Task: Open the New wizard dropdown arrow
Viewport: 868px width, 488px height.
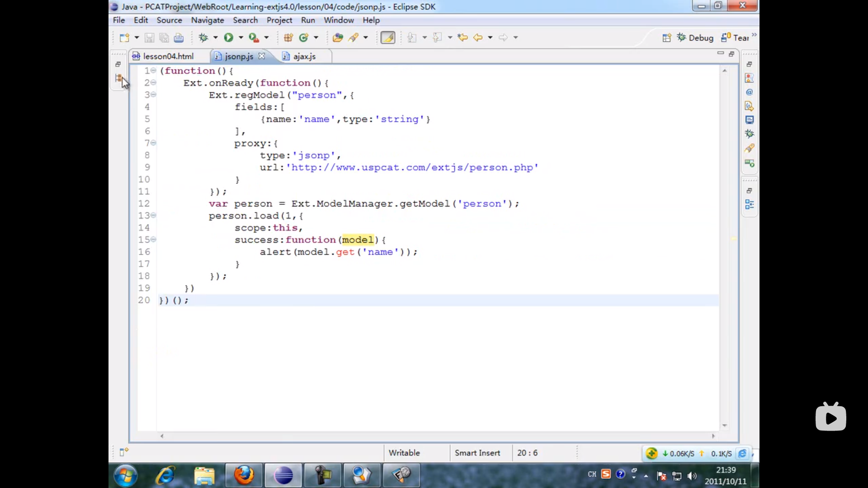Action: coord(137,38)
